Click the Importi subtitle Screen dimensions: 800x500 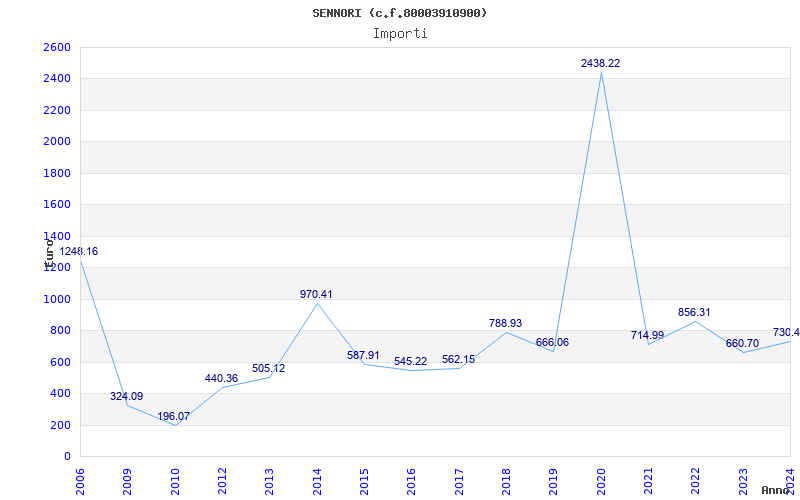(x=400, y=34)
